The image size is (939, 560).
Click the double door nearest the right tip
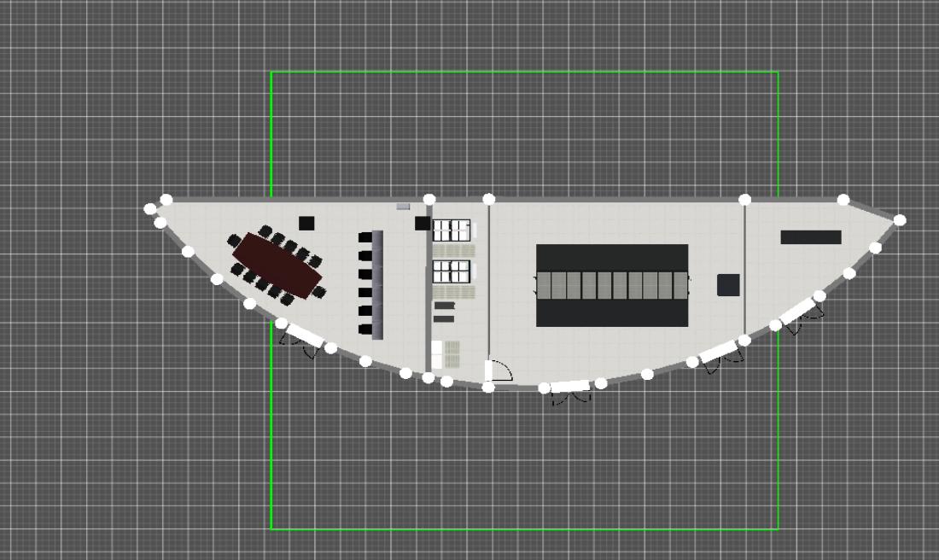tap(800, 311)
